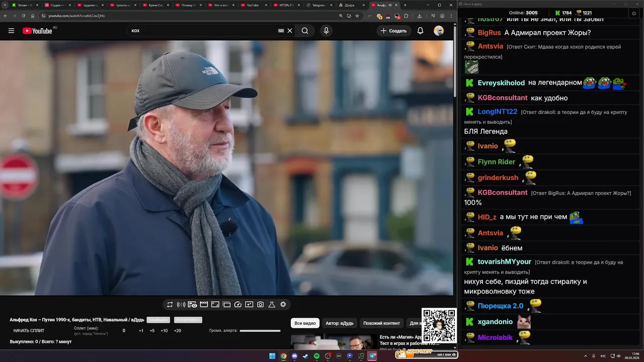Image resolution: width=644 pixels, height=362 pixels.
Task: Open the playback speed gauge icon
Action: (238, 305)
